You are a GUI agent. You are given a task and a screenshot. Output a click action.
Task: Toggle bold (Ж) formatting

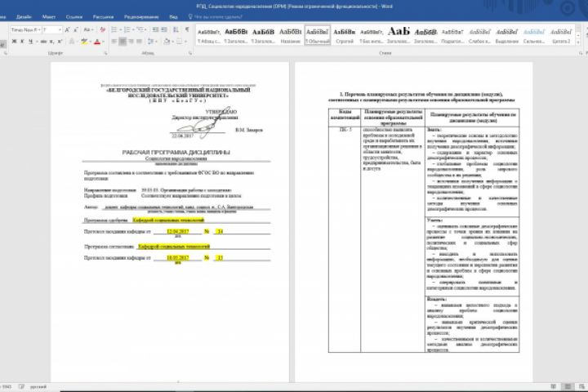click(x=14, y=42)
